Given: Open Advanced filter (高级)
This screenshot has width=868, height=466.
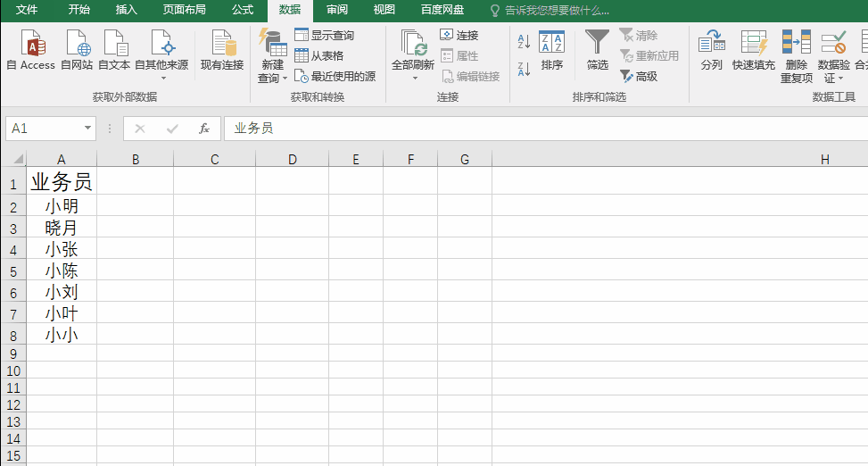Looking at the screenshot, I should coord(638,77).
